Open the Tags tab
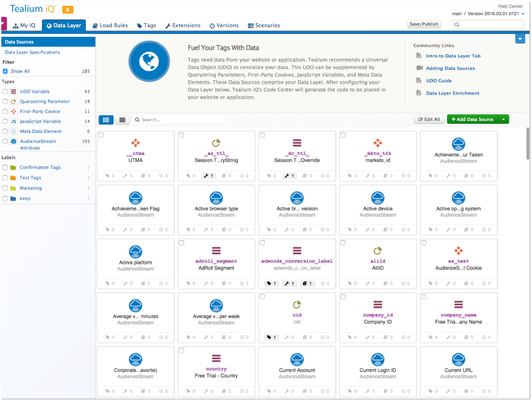 click(146, 26)
